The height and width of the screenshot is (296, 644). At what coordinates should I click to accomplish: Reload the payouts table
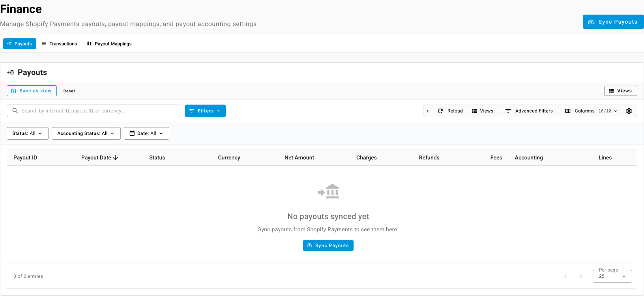450,111
